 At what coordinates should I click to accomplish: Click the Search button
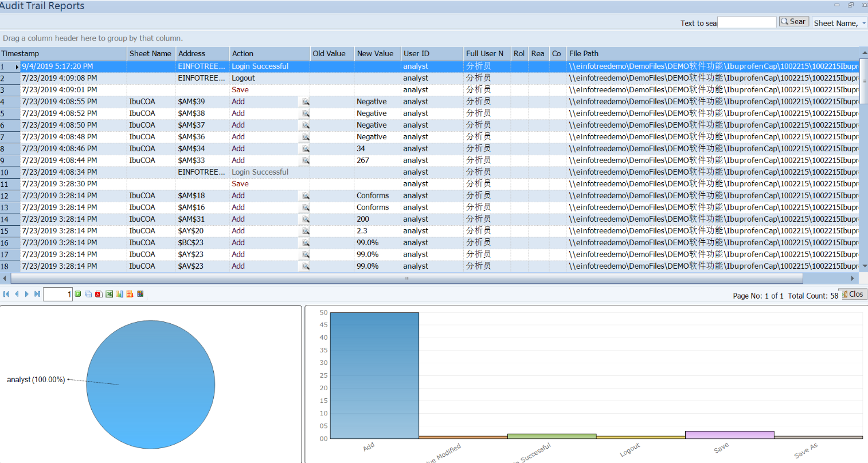pos(793,22)
